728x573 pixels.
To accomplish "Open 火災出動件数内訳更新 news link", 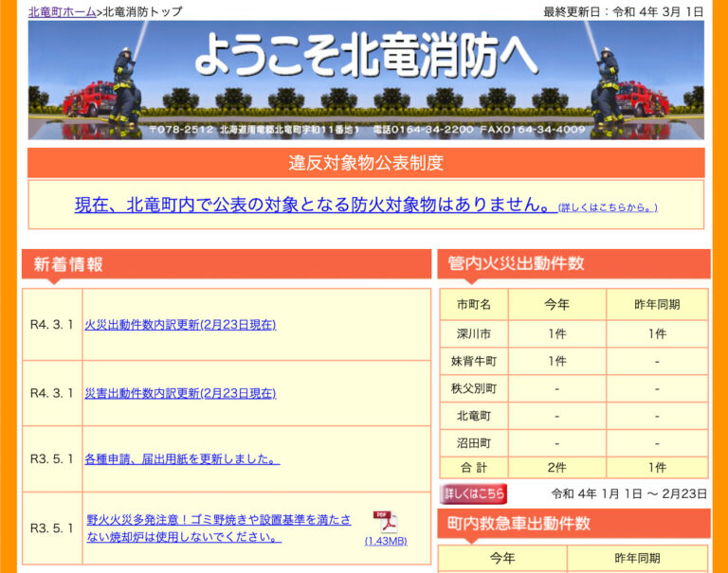I will (x=180, y=325).
